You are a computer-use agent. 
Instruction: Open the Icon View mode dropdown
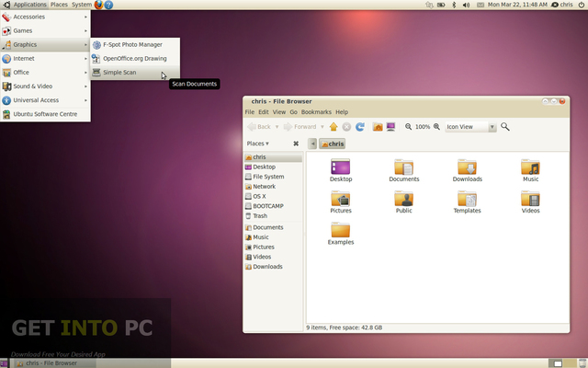[x=470, y=127]
